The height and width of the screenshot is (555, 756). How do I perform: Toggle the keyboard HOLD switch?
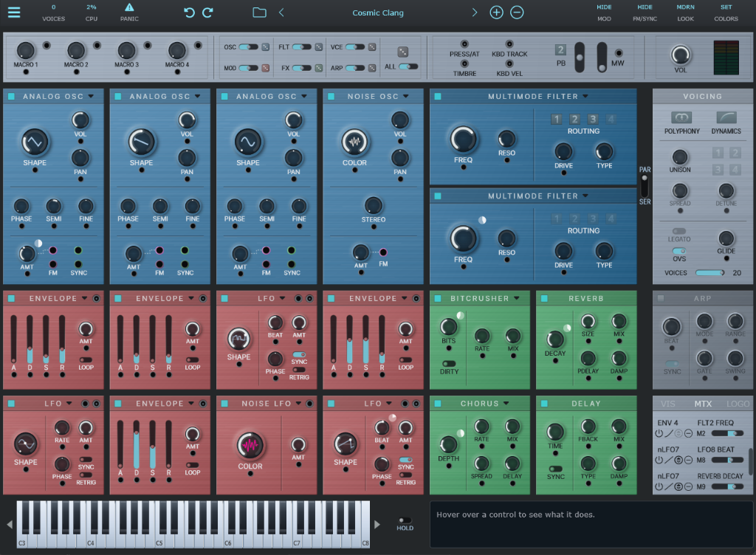(405, 520)
